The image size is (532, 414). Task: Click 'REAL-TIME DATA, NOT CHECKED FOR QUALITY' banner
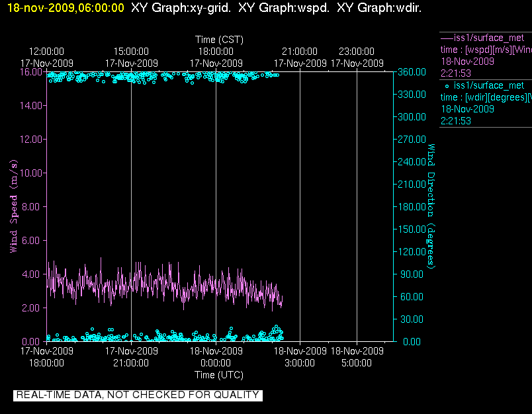click(x=138, y=395)
